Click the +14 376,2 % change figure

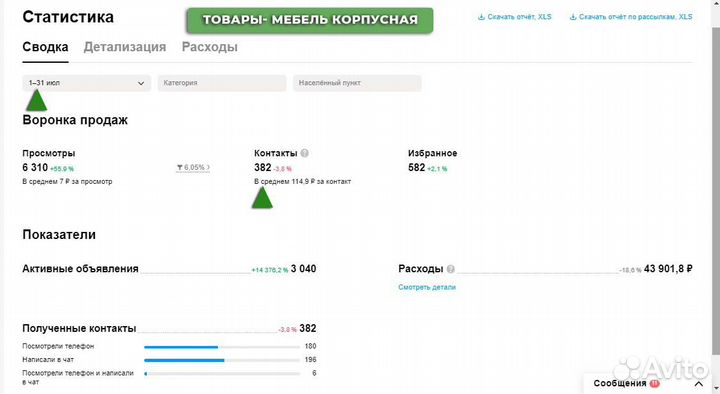click(x=270, y=270)
